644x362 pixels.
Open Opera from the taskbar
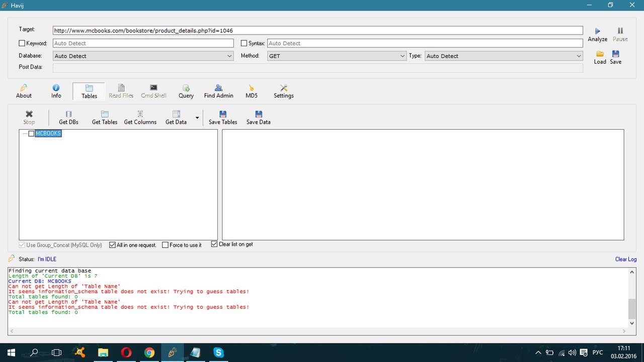pos(126,352)
